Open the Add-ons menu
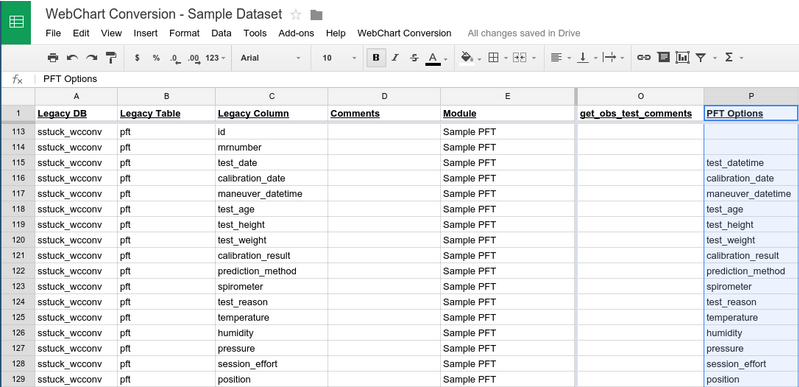This screenshot has width=799, height=387. coord(296,33)
